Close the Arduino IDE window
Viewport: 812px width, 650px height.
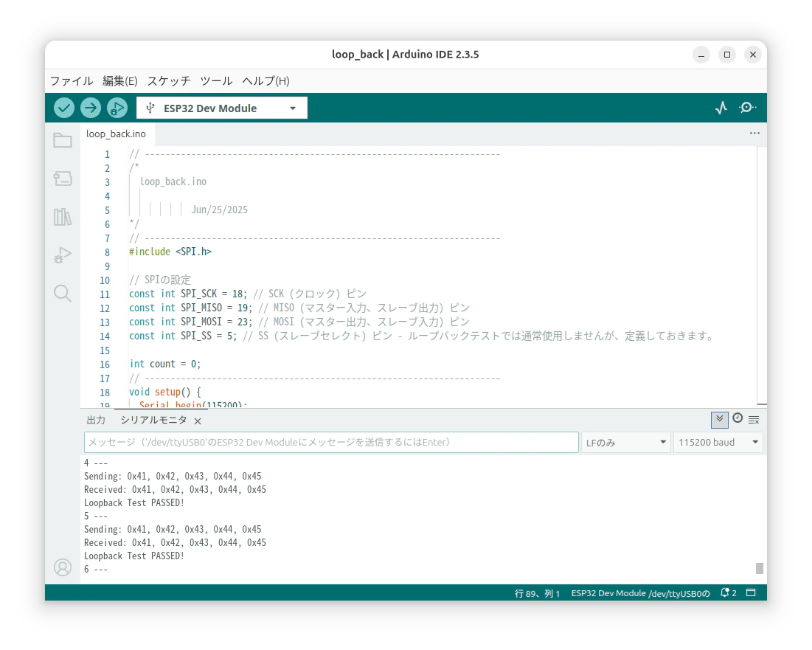(753, 55)
